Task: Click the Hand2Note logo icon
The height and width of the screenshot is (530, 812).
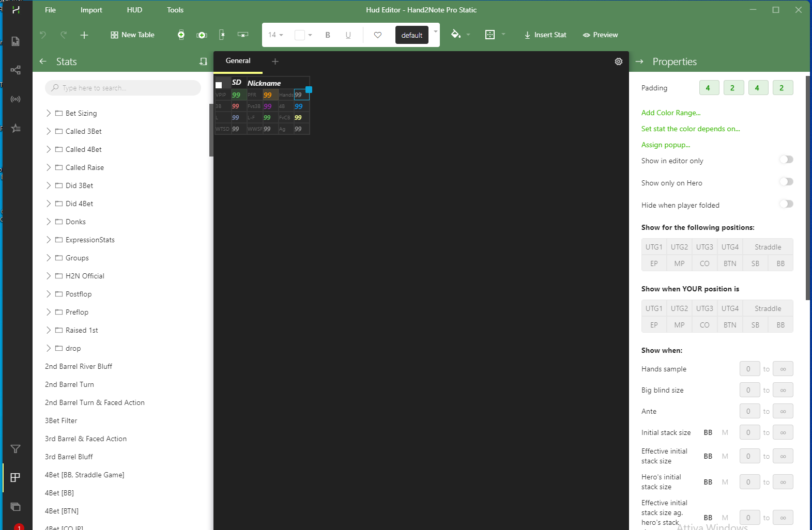Action: tap(16, 9)
